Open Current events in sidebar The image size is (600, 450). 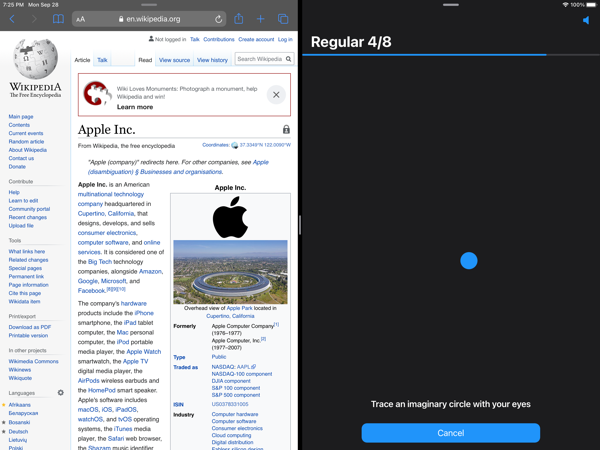coord(26,133)
